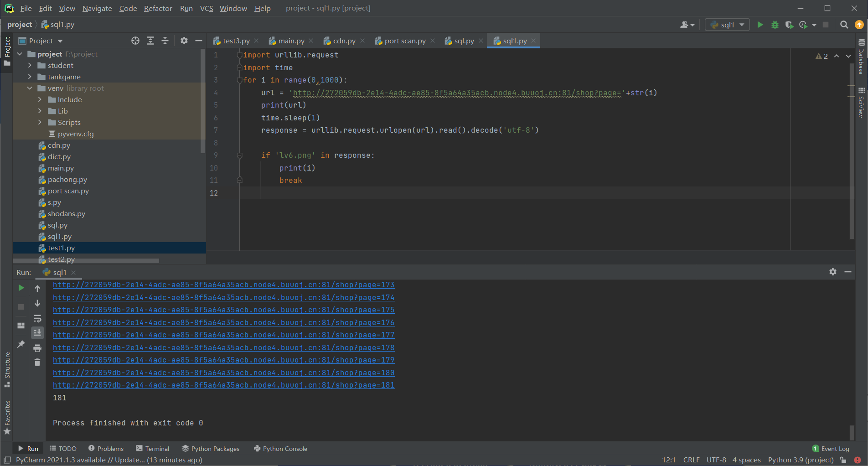Open the Event Log
Viewport: 868px width, 466px height.
point(831,449)
